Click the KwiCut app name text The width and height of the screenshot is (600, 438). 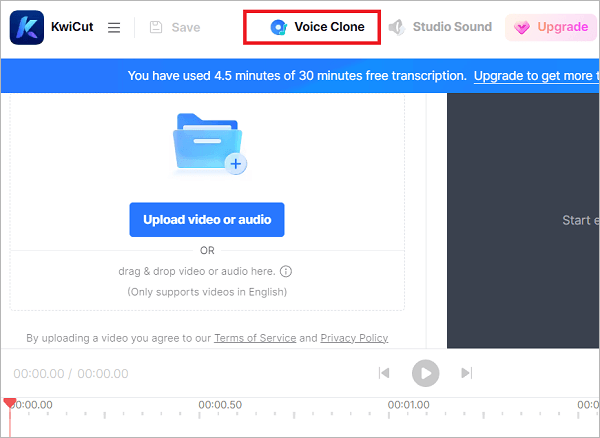coord(72,27)
